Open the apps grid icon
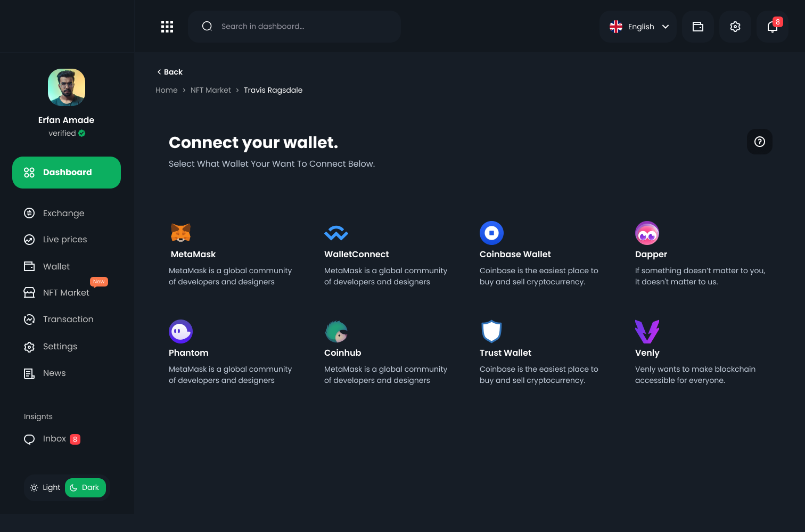The width and height of the screenshot is (805, 532). point(167,27)
